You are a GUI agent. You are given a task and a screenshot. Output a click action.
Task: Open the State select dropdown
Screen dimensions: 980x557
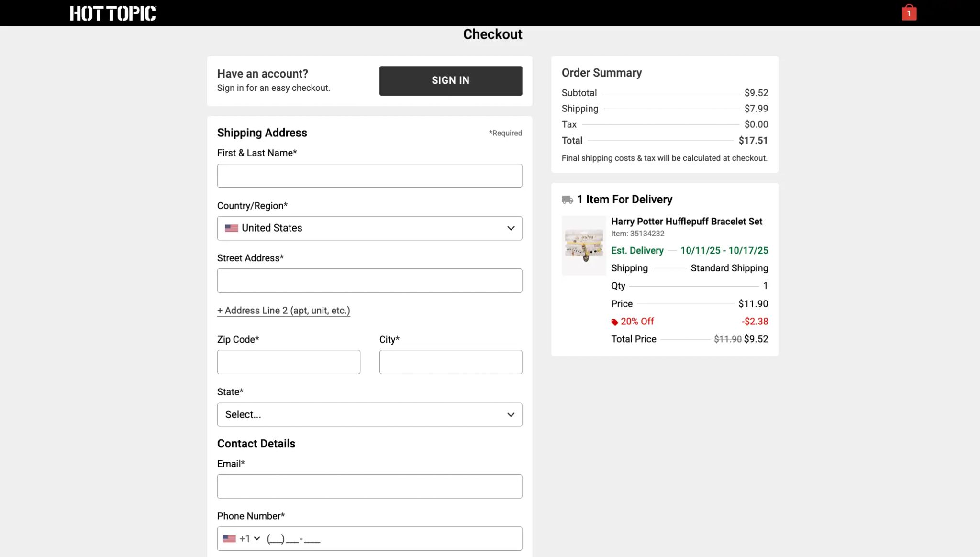(368, 414)
